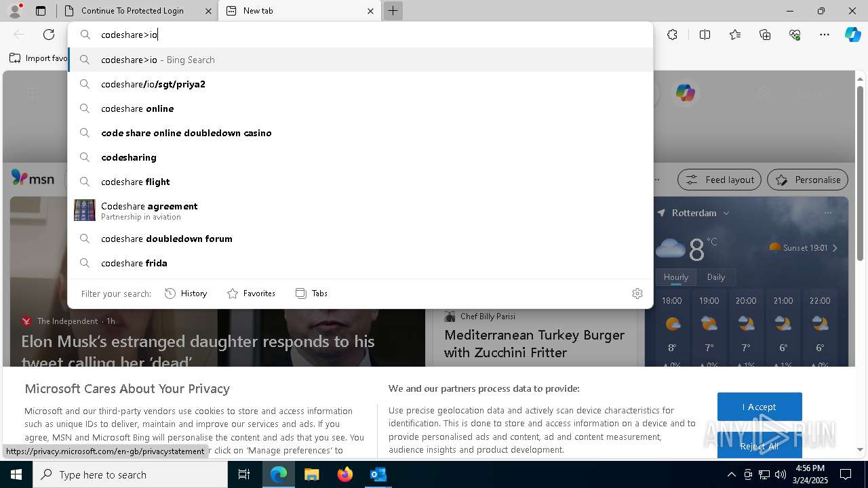Accept cookies with I Accept button

pyautogui.click(x=759, y=407)
